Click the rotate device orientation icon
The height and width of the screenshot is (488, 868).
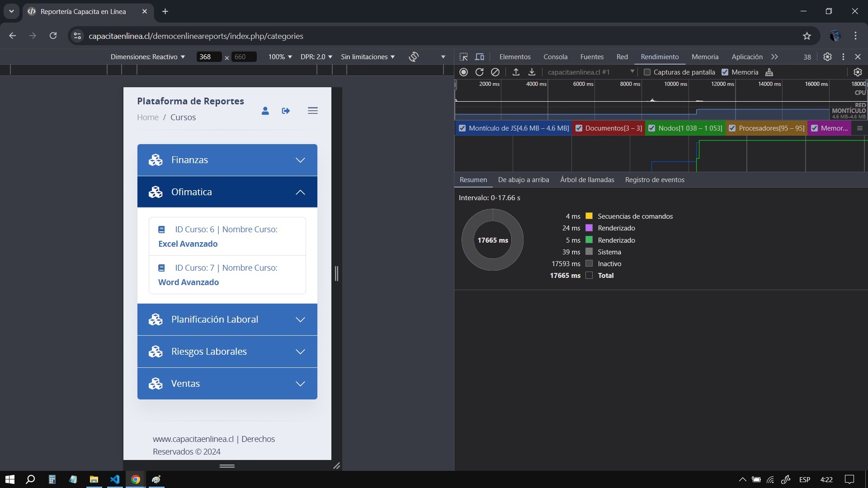click(x=414, y=56)
